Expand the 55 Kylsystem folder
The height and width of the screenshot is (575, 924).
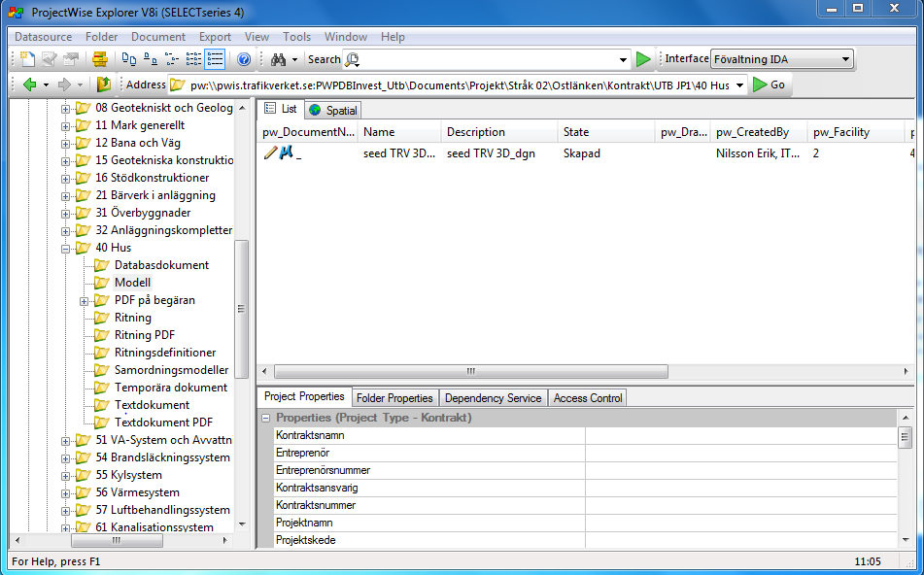pyautogui.click(x=65, y=476)
